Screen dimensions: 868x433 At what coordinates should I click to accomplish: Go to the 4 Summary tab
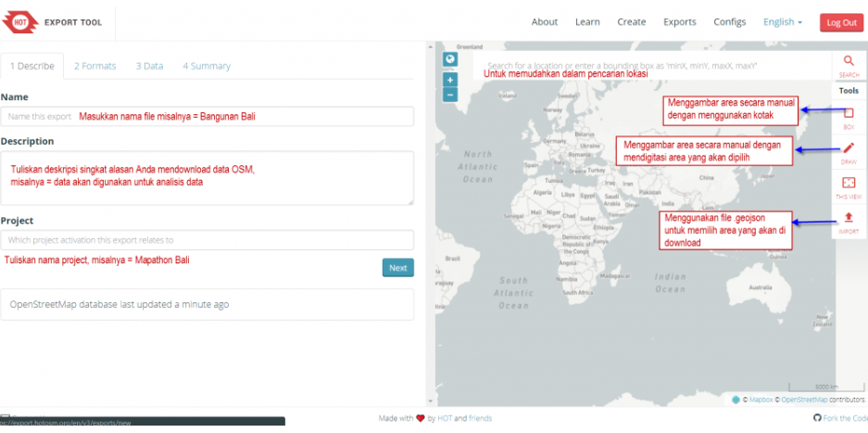(207, 66)
